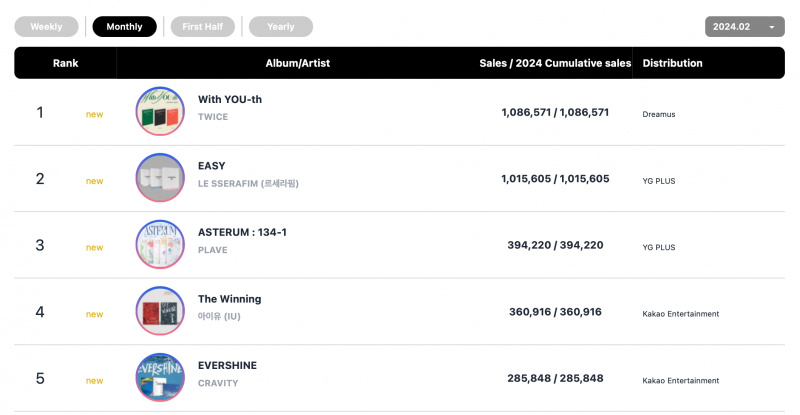The width and height of the screenshot is (800, 415).
Task: Open the 2024.02 date dropdown
Action: point(745,27)
